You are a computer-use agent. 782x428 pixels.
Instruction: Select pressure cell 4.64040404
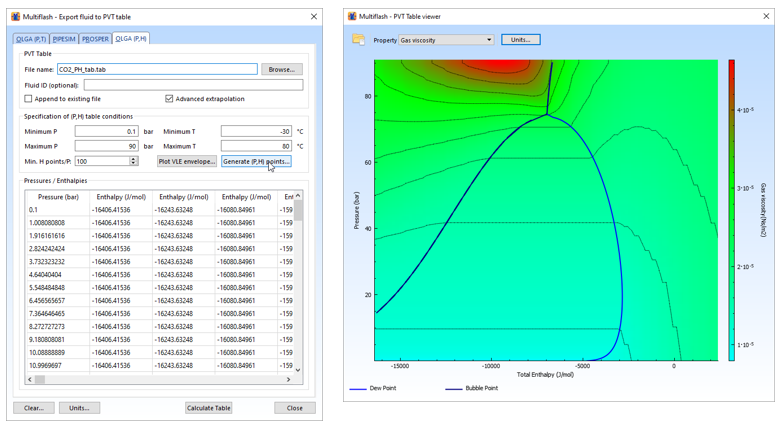tap(58, 275)
